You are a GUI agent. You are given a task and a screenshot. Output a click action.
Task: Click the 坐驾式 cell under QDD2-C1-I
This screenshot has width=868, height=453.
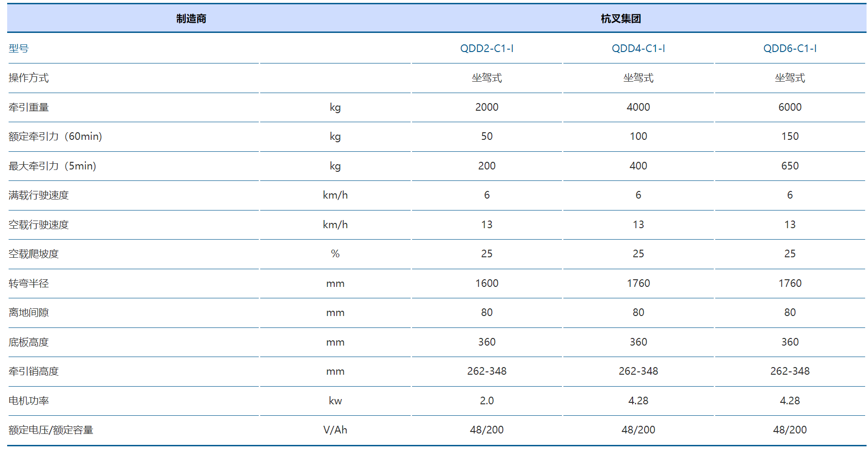point(487,78)
